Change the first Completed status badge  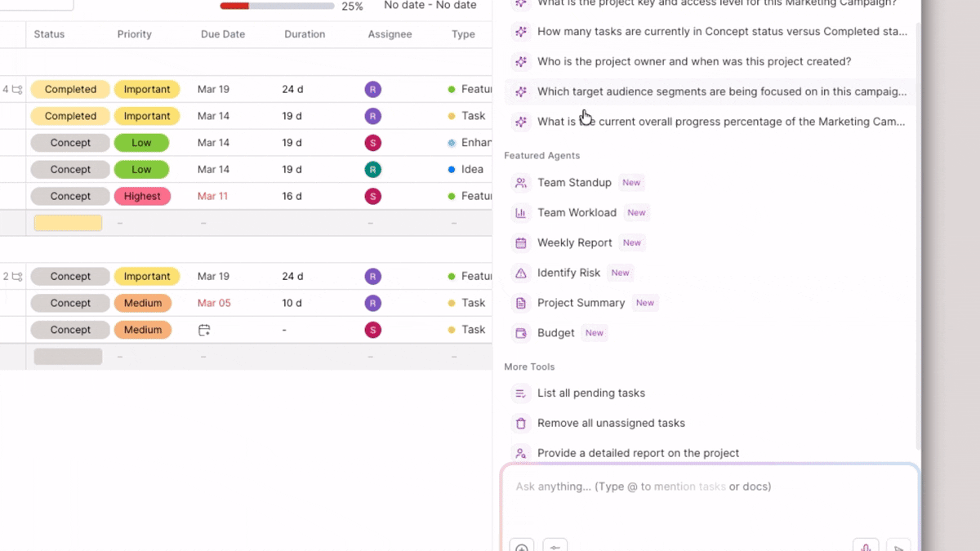tap(70, 90)
